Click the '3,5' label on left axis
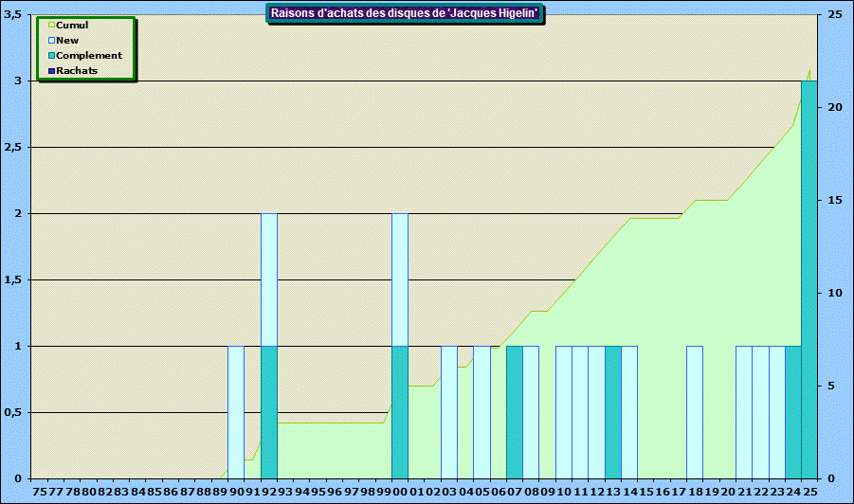 click(13, 14)
